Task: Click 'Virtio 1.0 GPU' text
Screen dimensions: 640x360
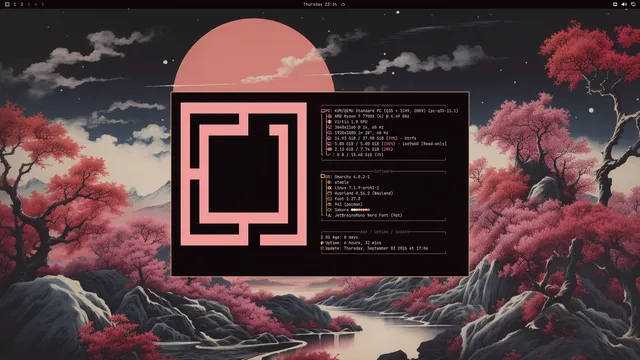Action: point(351,122)
